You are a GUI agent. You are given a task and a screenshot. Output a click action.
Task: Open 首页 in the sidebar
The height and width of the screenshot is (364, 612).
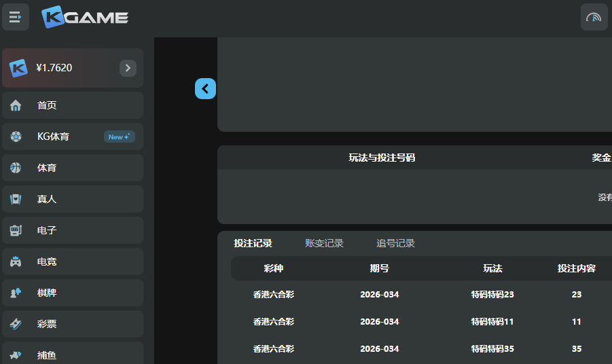tap(73, 105)
